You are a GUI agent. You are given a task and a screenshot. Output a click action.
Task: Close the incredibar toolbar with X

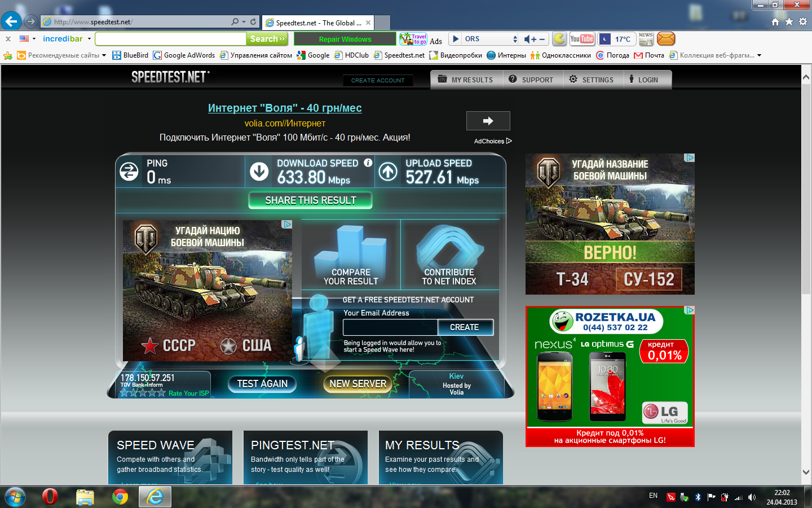(8, 39)
